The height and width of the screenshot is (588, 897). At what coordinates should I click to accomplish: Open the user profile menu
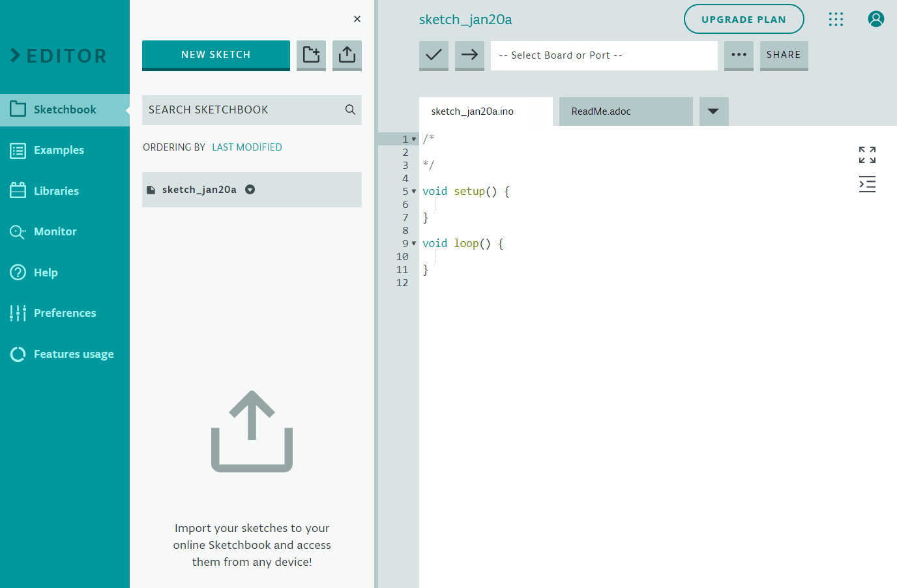point(876,20)
